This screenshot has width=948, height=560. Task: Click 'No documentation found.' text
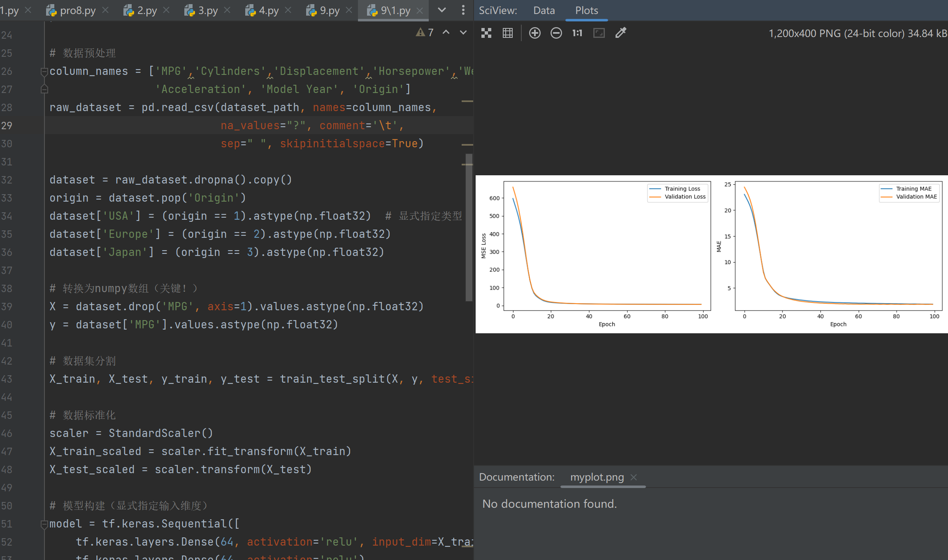[549, 504]
